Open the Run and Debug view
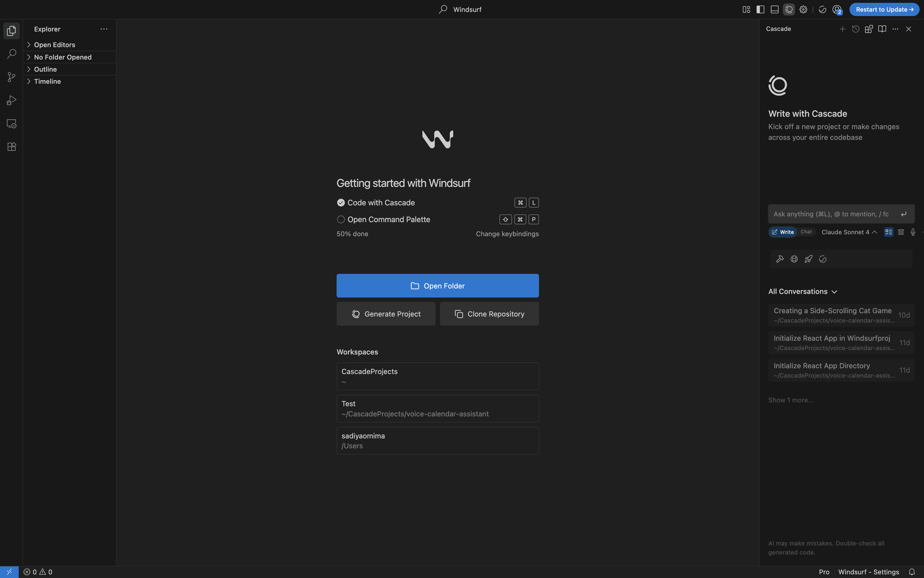 click(11, 101)
